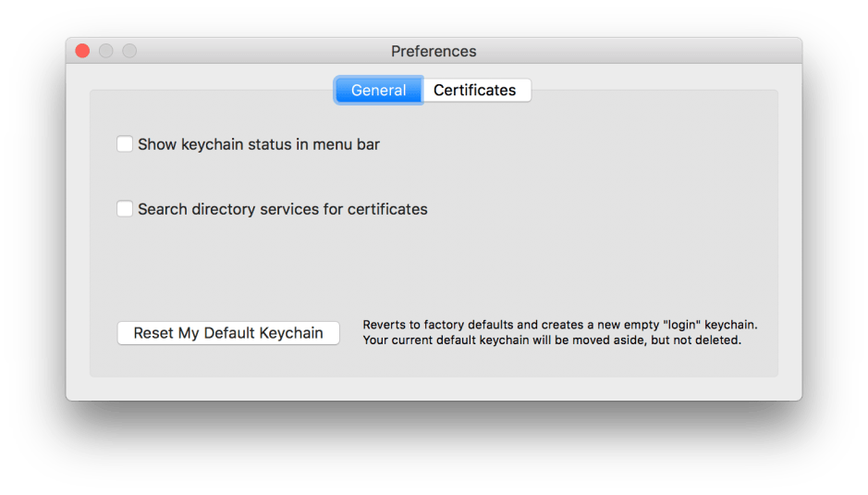Click the 'Show keychain status in menu bar' label
This screenshot has width=868, height=495.
[x=259, y=144]
